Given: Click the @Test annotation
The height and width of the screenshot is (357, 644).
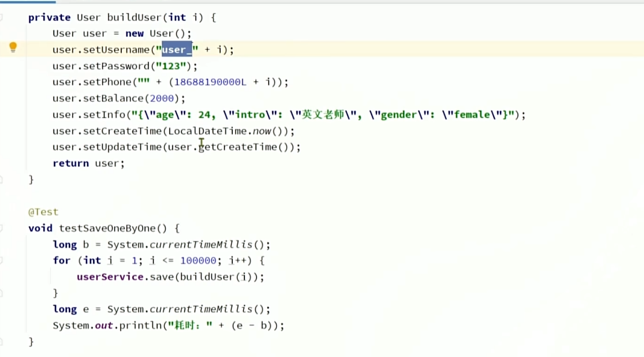Looking at the screenshot, I should pos(43,212).
